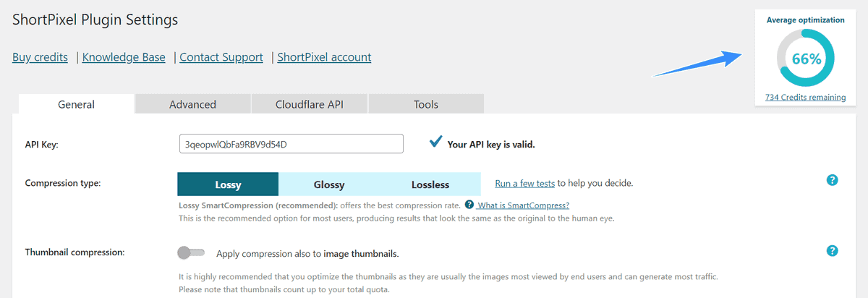The height and width of the screenshot is (298, 868).
Task: Open the Knowledge Base link
Action: (x=124, y=57)
